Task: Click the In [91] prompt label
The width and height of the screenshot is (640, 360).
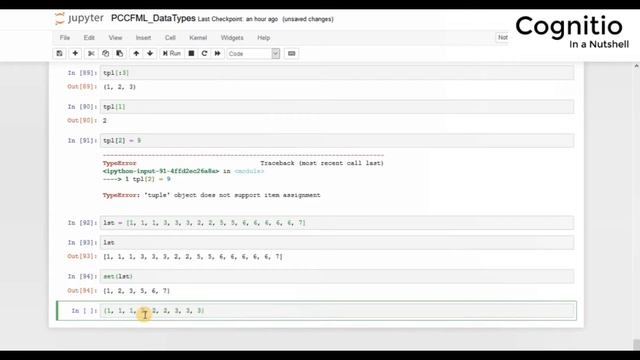Action: click(82, 140)
